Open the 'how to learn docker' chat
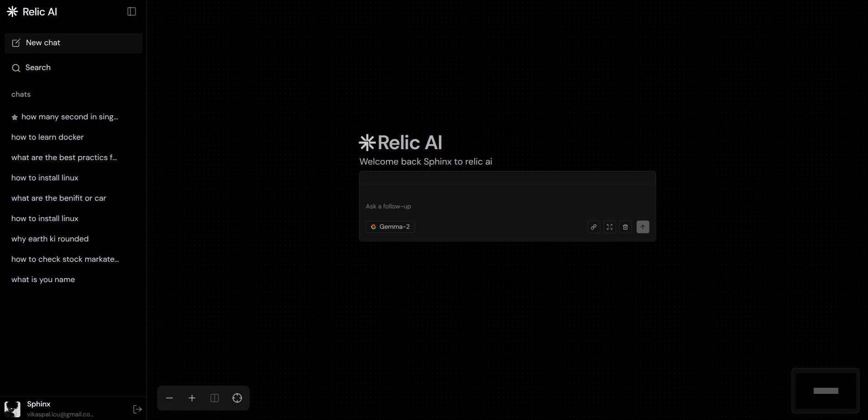Viewport: 868px width, 420px height. (47, 137)
